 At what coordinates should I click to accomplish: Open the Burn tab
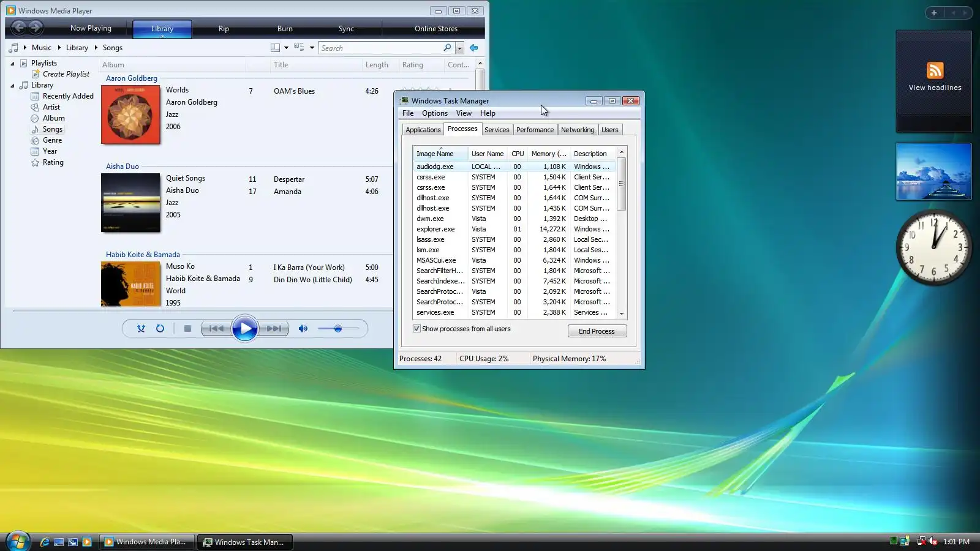click(285, 29)
